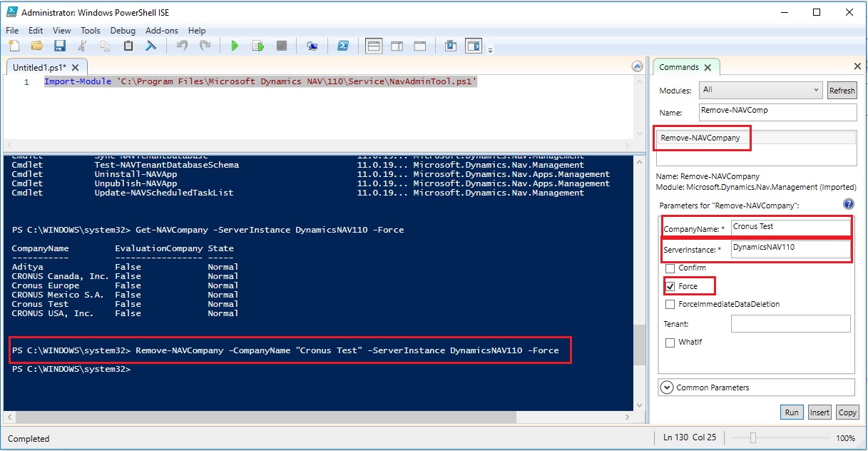
Task: Open the Help menu
Action: (x=197, y=31)
